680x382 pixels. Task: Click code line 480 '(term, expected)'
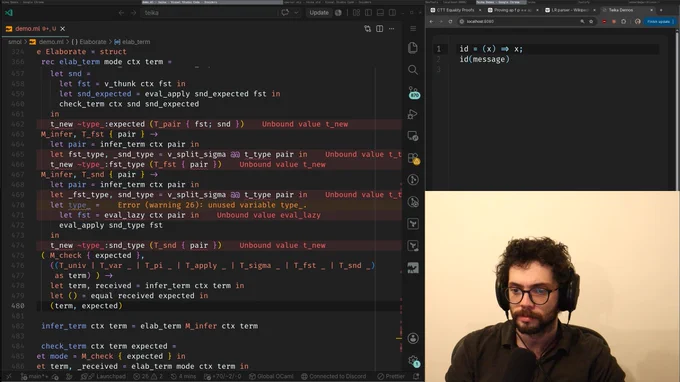tap(86, 306)
